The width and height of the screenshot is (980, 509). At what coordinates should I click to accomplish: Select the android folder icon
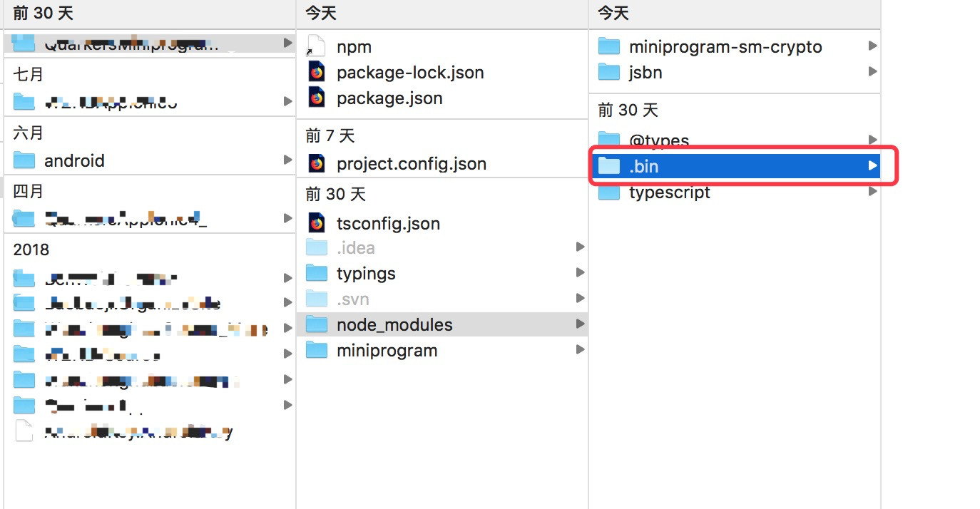click(x=24, y=160)
